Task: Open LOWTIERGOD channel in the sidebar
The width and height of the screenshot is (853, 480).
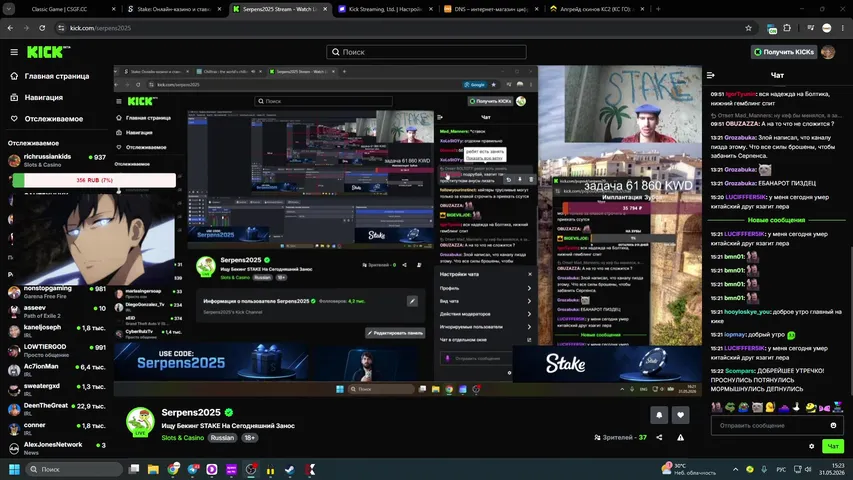Action: point(57,350)
